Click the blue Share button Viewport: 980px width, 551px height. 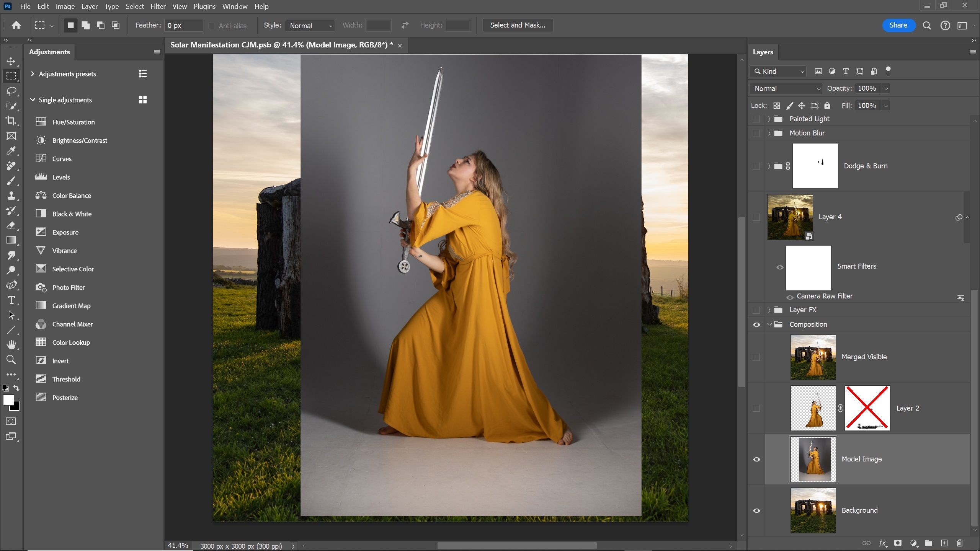(x=898, y=25)
